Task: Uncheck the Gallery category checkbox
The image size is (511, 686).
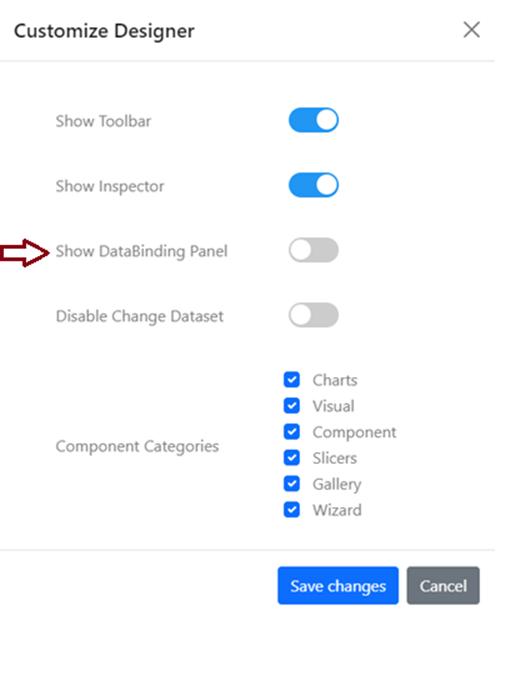Action: point(291,483)
